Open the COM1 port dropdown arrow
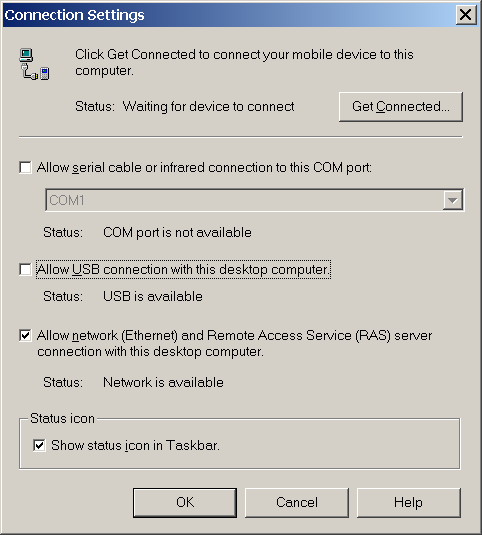Screen dimensions: 482x535 (453, 200)
